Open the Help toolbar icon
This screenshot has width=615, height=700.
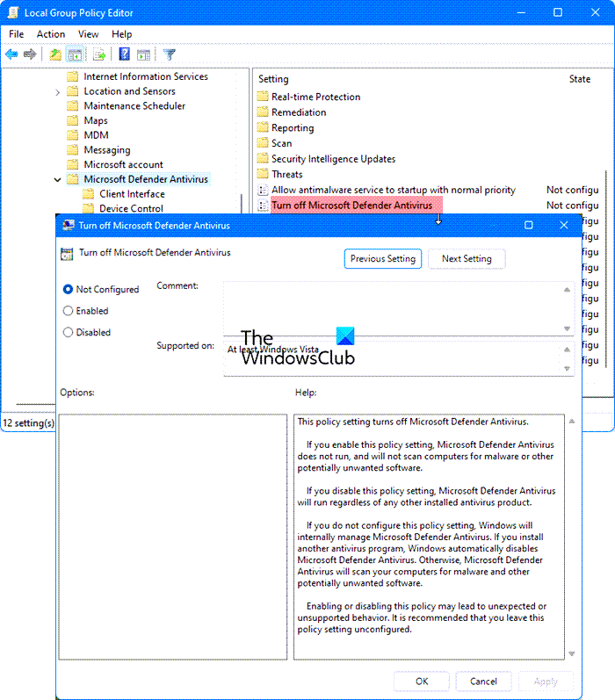coord(124,54)
